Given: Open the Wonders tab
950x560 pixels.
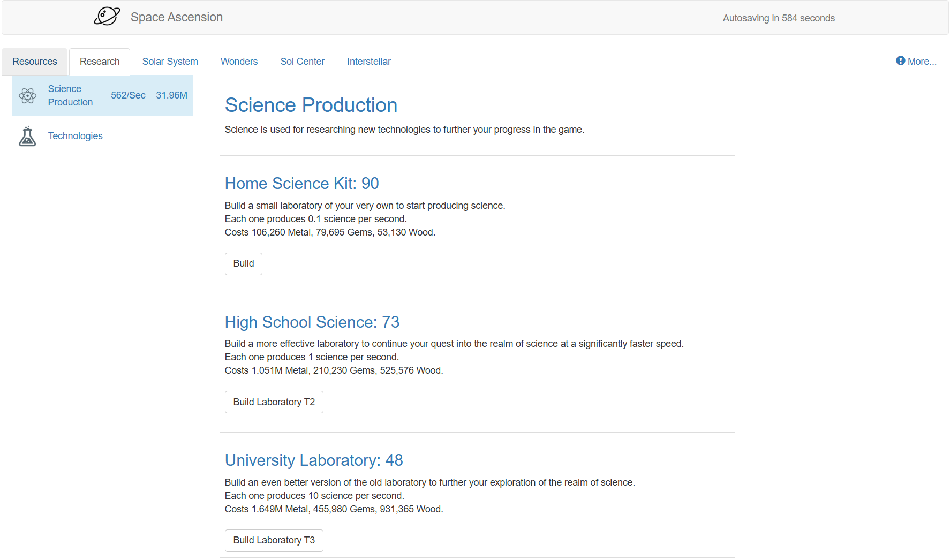Looking at the screenshot, I should (239, 62).
